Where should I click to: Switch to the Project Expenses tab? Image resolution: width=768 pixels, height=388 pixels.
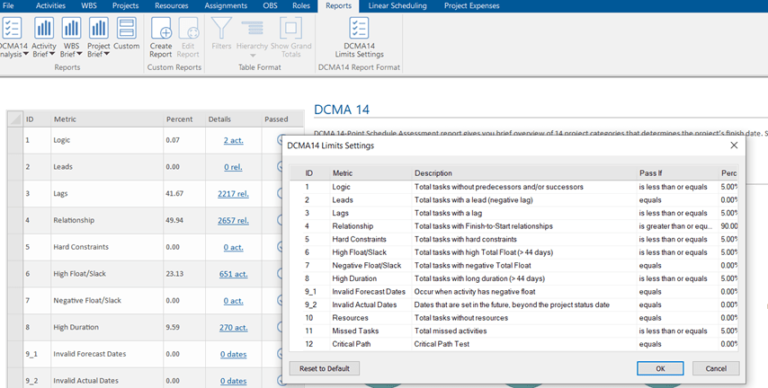point(472,6)
